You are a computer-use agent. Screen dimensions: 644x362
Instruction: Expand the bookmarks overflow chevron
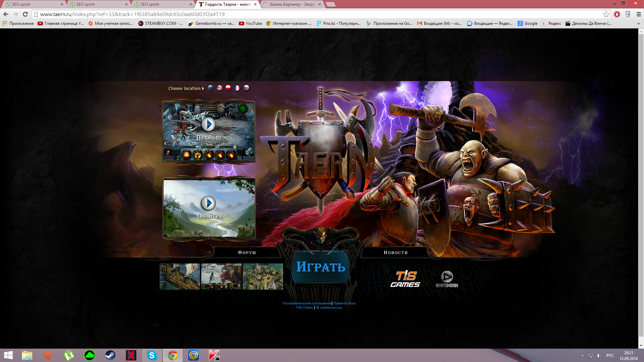638,23
